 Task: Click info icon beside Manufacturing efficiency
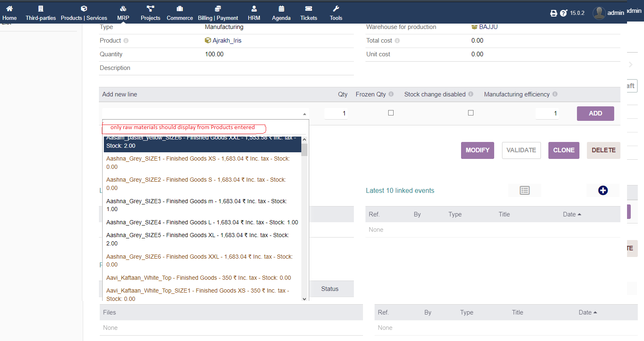[555, 94]
